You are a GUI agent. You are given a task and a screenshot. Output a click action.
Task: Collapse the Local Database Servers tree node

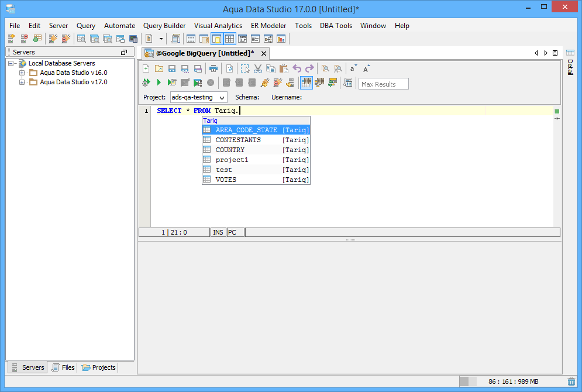point(11,63)
